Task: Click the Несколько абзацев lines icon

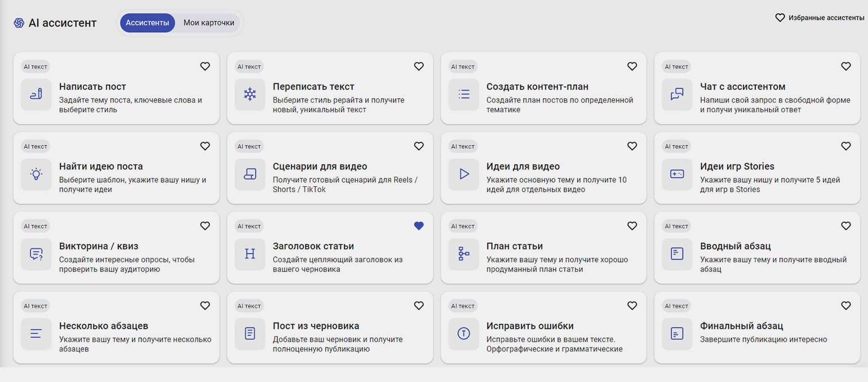Action: [x=36, y=333]
